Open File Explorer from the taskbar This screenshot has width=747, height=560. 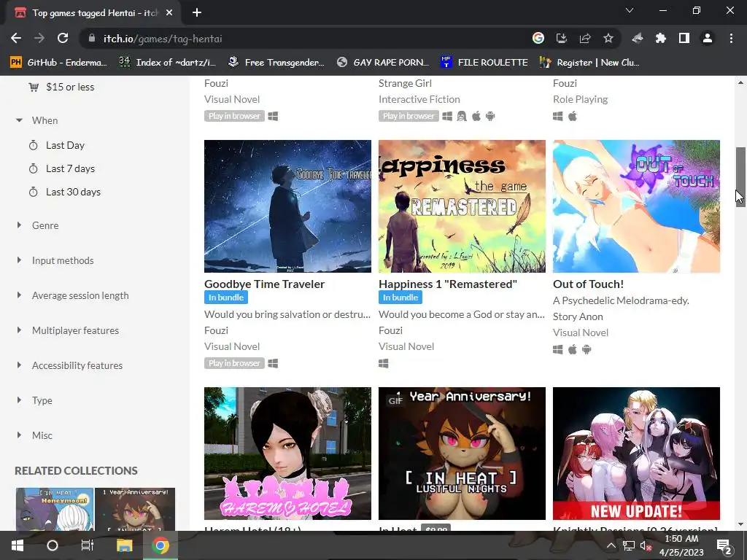coord(124,545)
